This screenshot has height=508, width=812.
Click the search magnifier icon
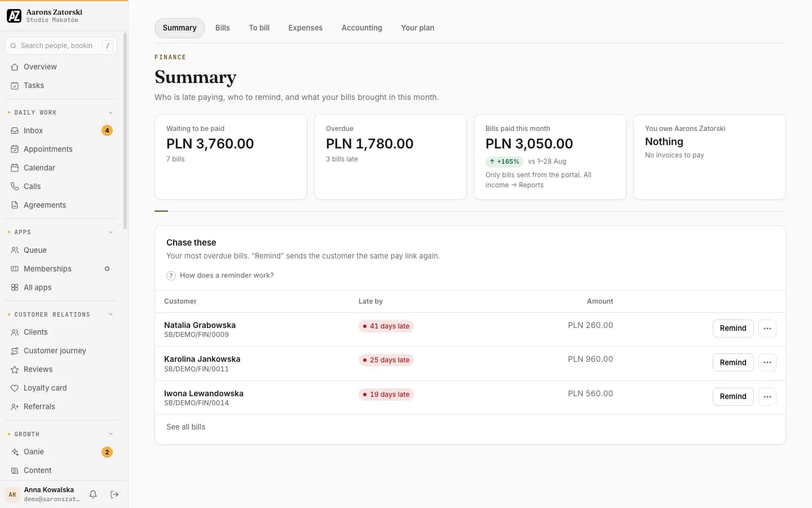point(13,46)
